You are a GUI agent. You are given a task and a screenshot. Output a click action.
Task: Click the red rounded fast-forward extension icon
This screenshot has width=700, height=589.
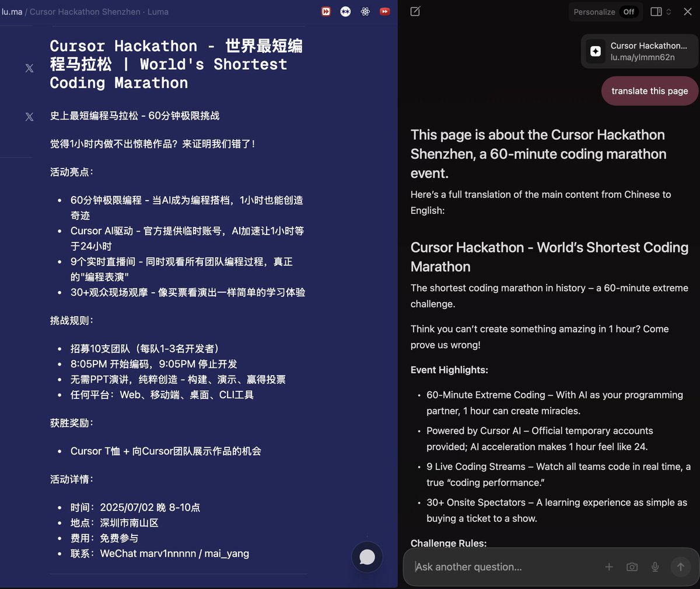click(x=385, y=12)
